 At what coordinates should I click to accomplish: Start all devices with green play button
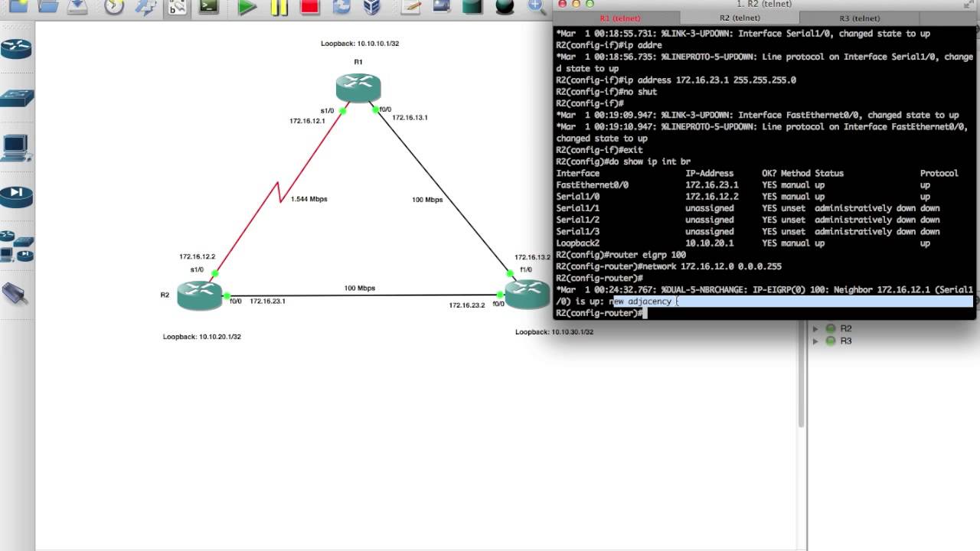(247, 7)
